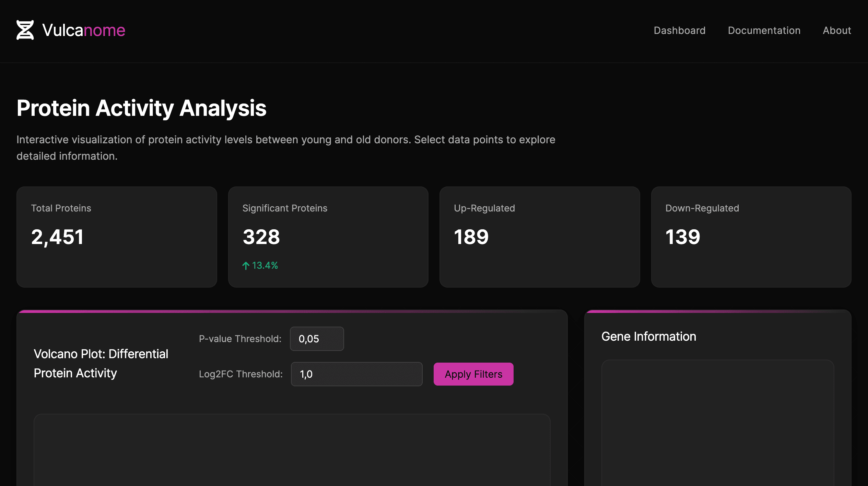Focus the Log2FC Threshold input field
This screenshot has width=868, height=486.
point(356,374)
